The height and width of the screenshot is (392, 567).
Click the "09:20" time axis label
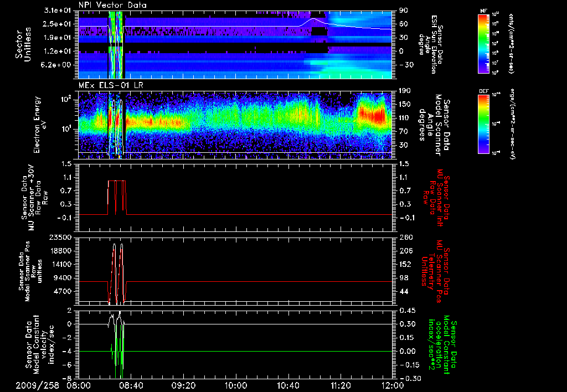[x=183, y=385]
